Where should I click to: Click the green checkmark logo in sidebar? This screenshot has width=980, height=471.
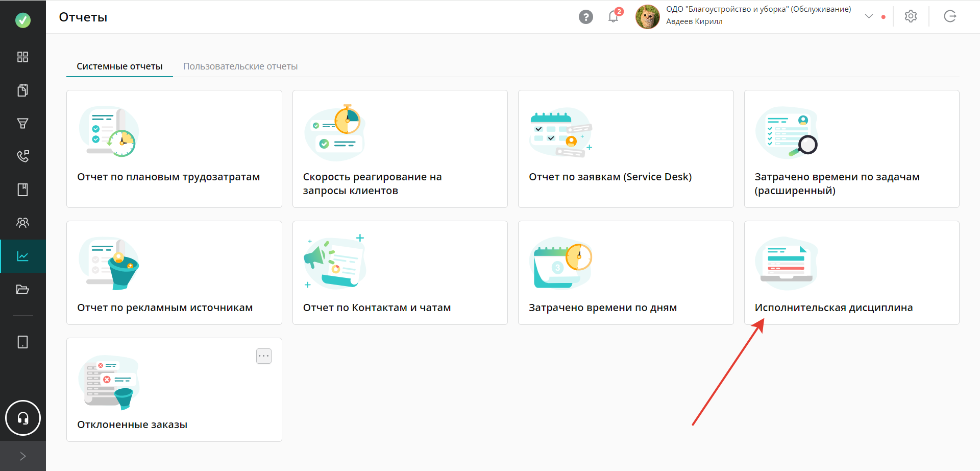coord(23,20)
